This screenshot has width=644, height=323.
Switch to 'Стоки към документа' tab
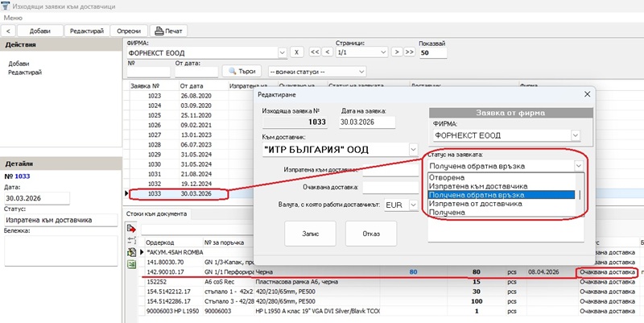tap(156, 213)
